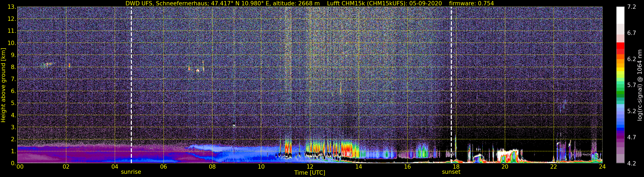This screenshot has height=177, width=644.
Task: Click the height axis tick '3.'
Action: tap(13, 127)
